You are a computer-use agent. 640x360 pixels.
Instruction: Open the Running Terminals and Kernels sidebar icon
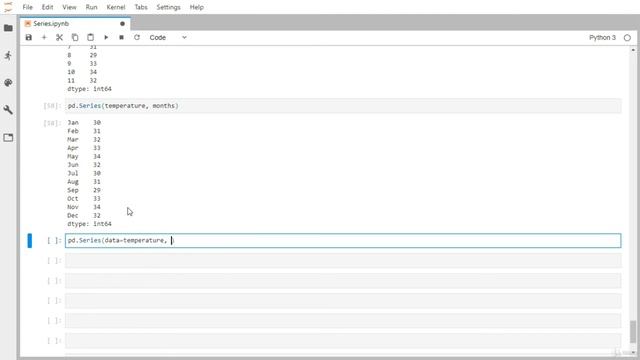[x=8, y=55]
